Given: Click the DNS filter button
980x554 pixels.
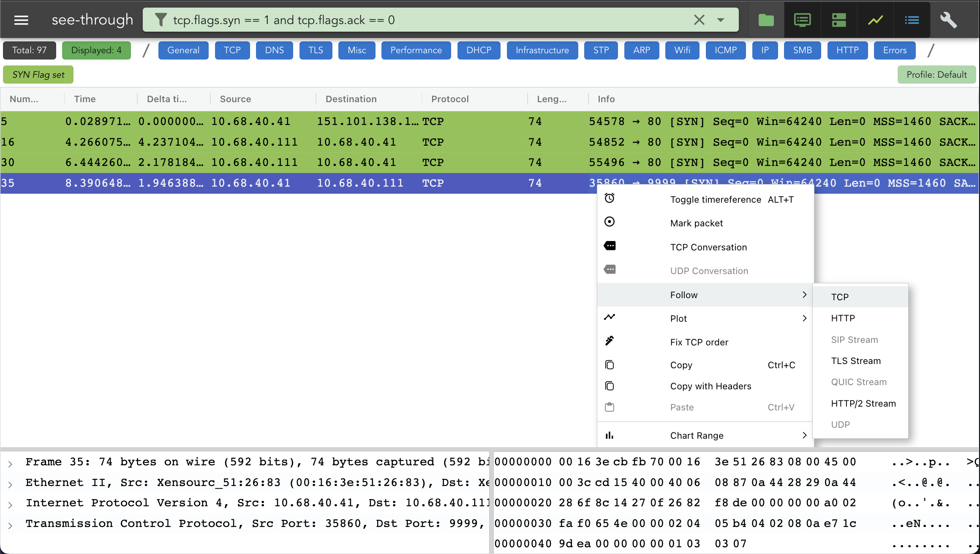Looking at the screenshot, I should (x=275, y=50).
